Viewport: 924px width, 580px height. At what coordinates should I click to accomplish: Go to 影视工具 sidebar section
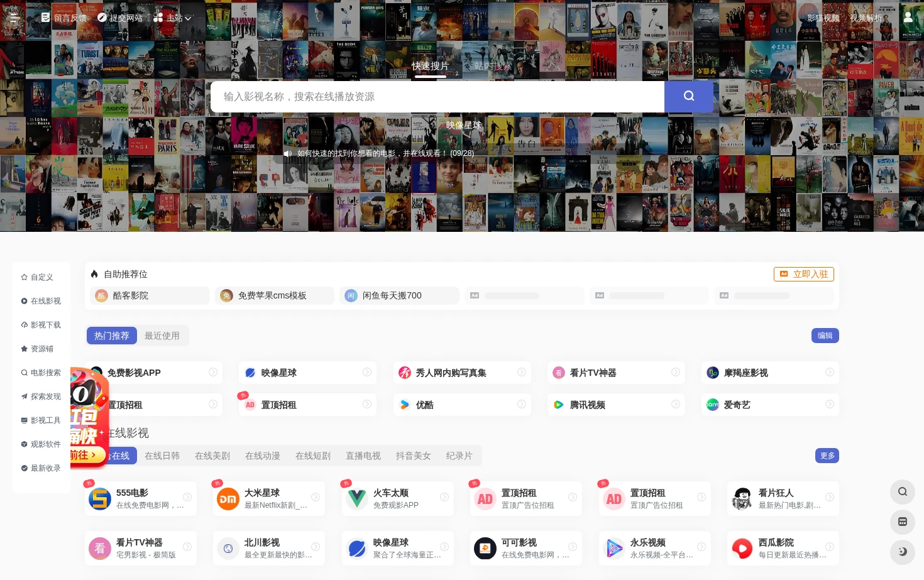[x=41, y=420]
